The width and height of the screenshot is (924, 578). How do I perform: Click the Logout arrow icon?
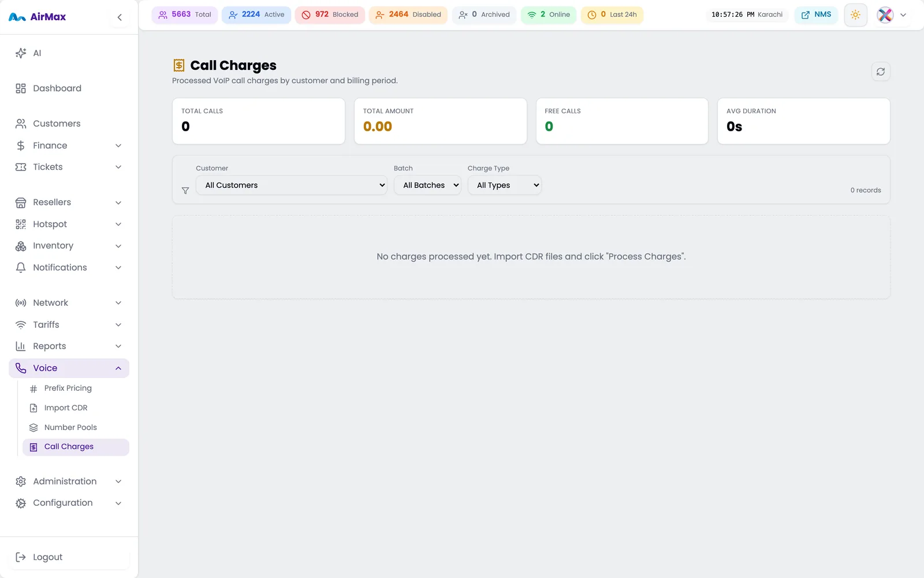(x=21, y=557)
